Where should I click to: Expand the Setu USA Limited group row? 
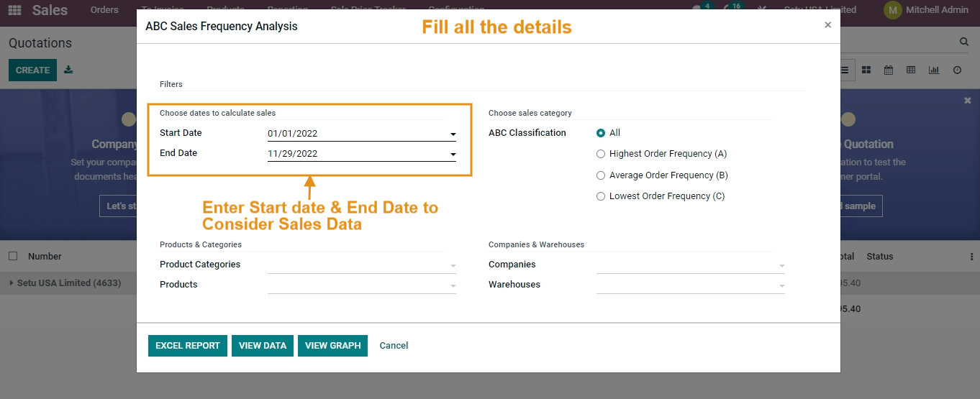coord(65,283)
